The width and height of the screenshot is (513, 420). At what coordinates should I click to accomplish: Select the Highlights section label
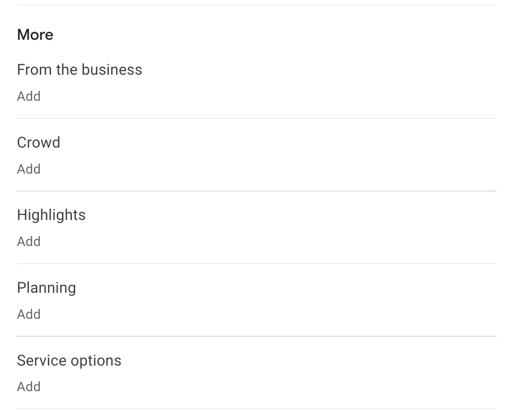pyautogui.click(x=52, y=215)
